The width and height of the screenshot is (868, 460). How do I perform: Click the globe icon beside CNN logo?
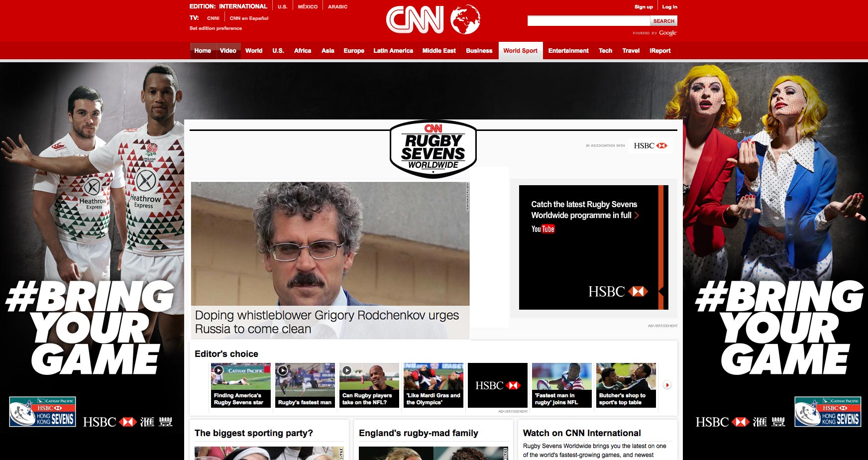465,20
